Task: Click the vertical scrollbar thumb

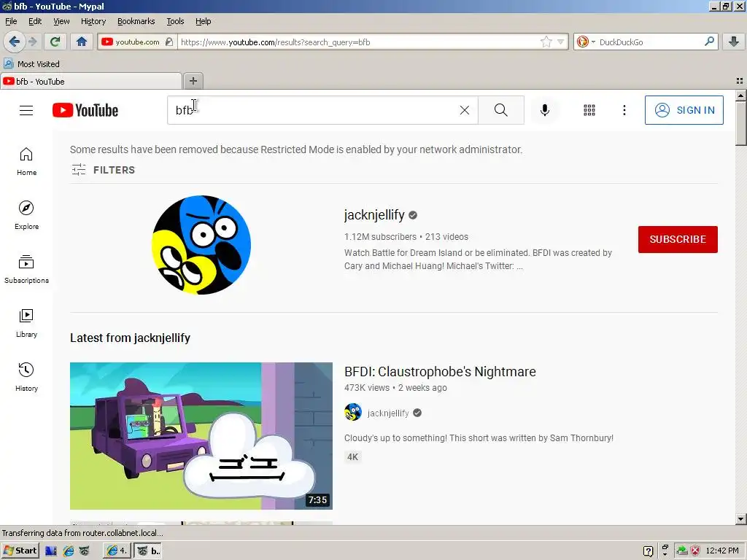Action: [741, 123]
